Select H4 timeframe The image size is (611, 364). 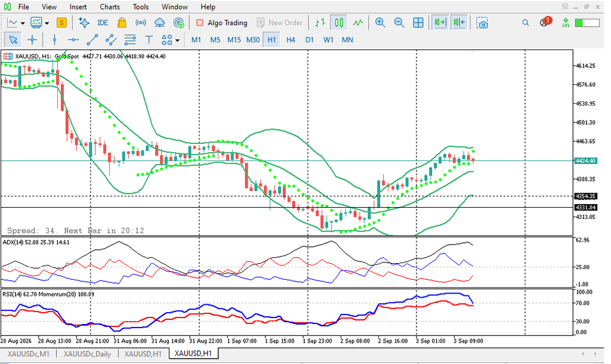pyautogui.click(x=291, y=40)
